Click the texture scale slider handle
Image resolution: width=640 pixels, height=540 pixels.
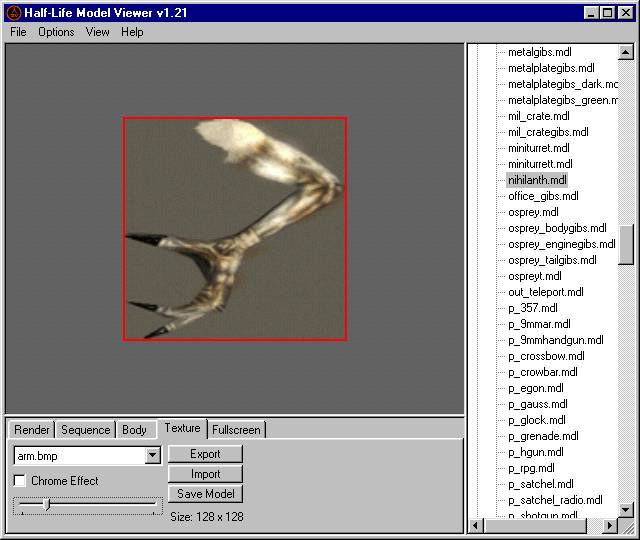[47, 504]
